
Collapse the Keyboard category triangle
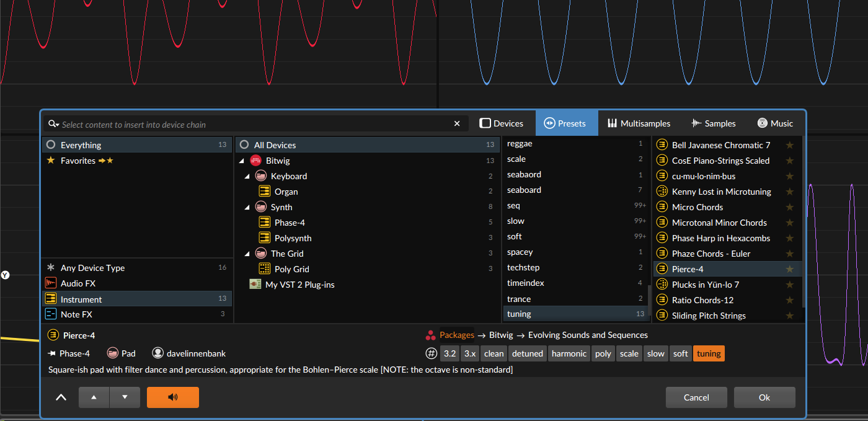tap(247, 176)
